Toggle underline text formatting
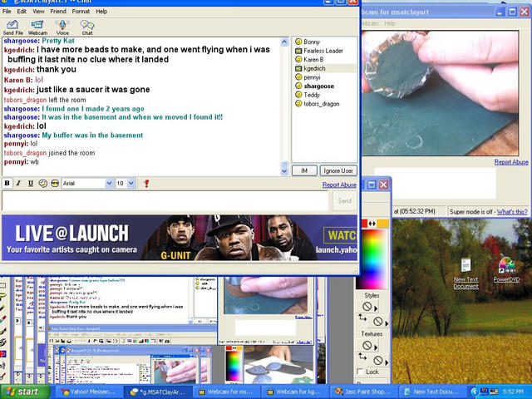 pyautogui.click(x=30, y=184)
